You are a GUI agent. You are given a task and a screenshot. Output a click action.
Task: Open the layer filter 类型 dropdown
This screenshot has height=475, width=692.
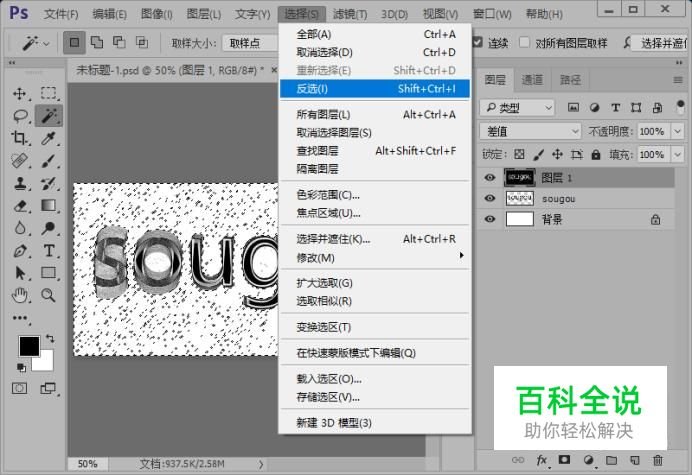(517, 107)
